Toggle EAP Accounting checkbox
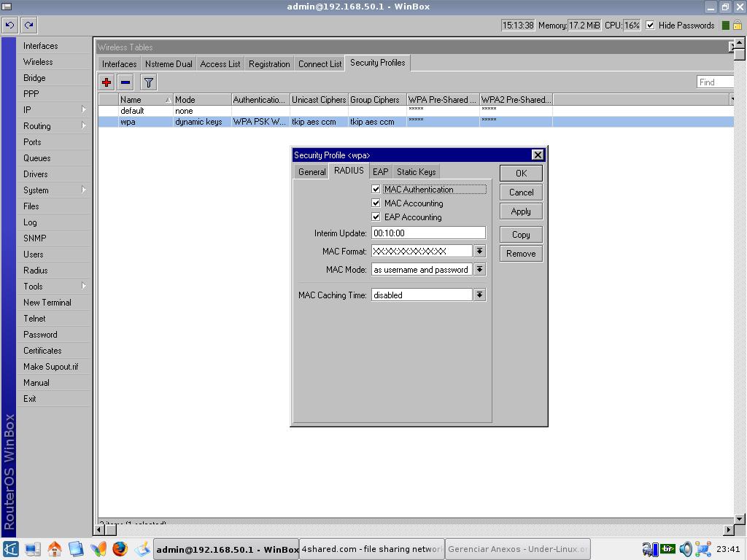The image size is (747, 560). [x=376, y=217]
